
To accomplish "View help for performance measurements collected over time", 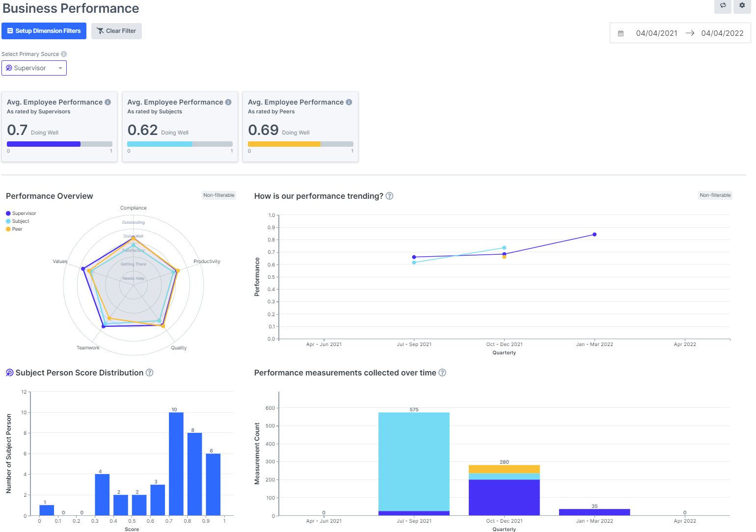I will pos(442,372).
